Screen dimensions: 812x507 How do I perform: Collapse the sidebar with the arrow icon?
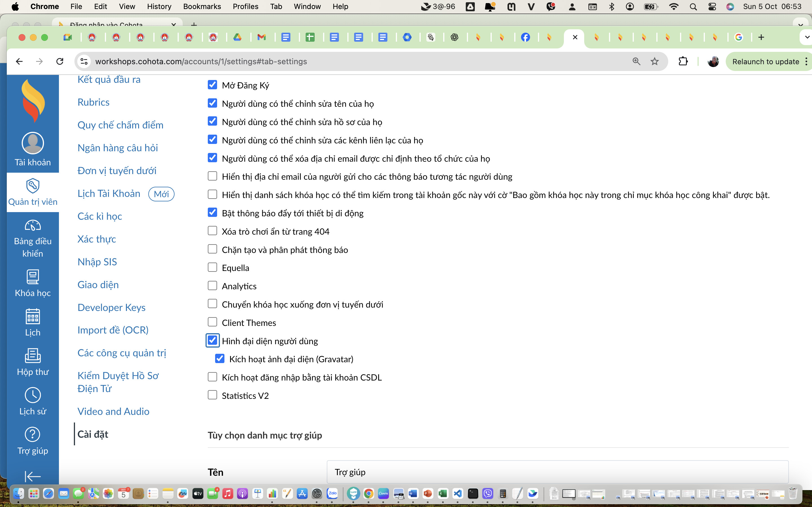point(32,476)
